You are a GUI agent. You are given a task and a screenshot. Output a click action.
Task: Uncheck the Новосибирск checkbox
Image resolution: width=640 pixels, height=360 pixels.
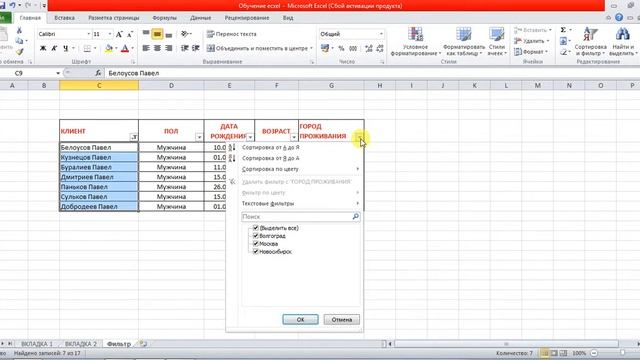(256, 252)
